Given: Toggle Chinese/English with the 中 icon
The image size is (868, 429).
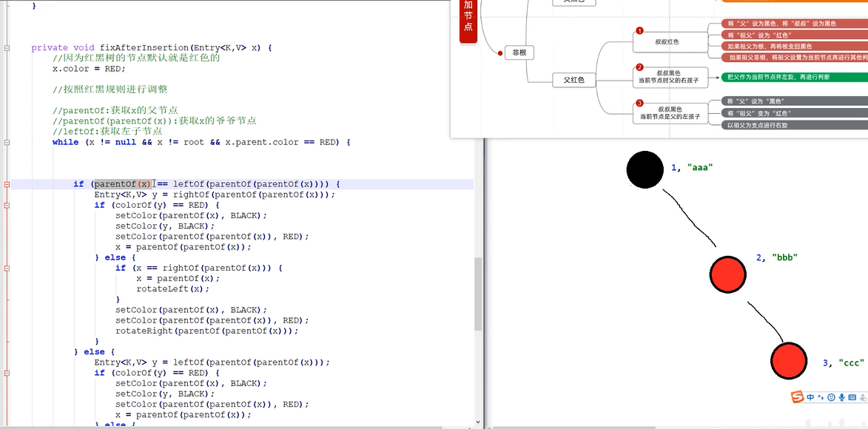Looking at the screenshot, I should pyautogui.click(x=810, y=397).
